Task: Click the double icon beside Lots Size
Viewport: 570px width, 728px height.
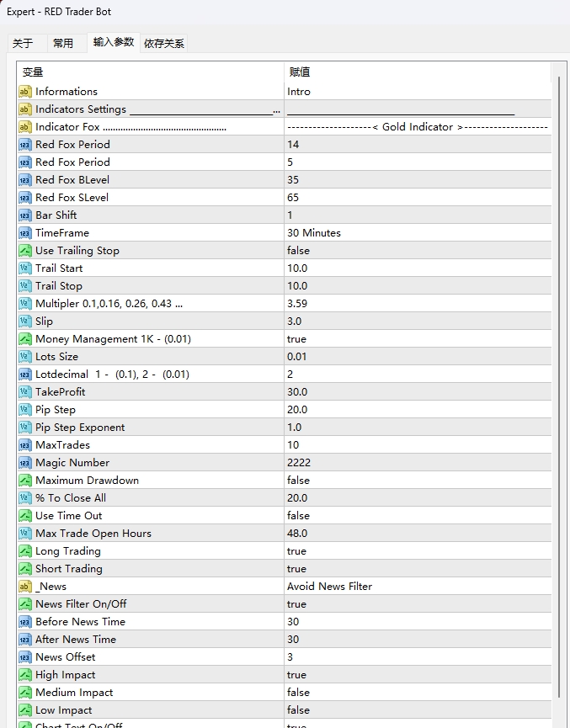Action: click(24, 357)
